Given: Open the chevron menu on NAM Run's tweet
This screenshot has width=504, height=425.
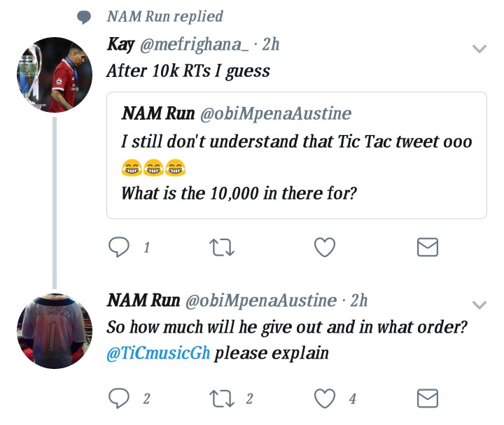Looking at the screenshot, I should (479, 305).
